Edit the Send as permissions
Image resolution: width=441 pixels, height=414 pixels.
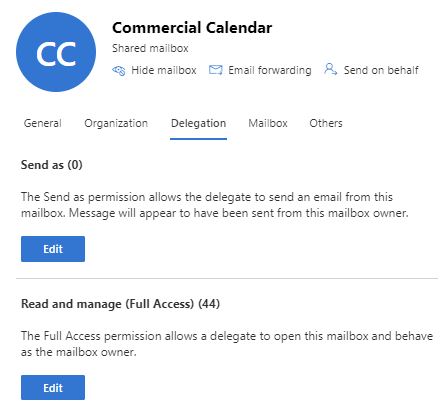point(53,249)
